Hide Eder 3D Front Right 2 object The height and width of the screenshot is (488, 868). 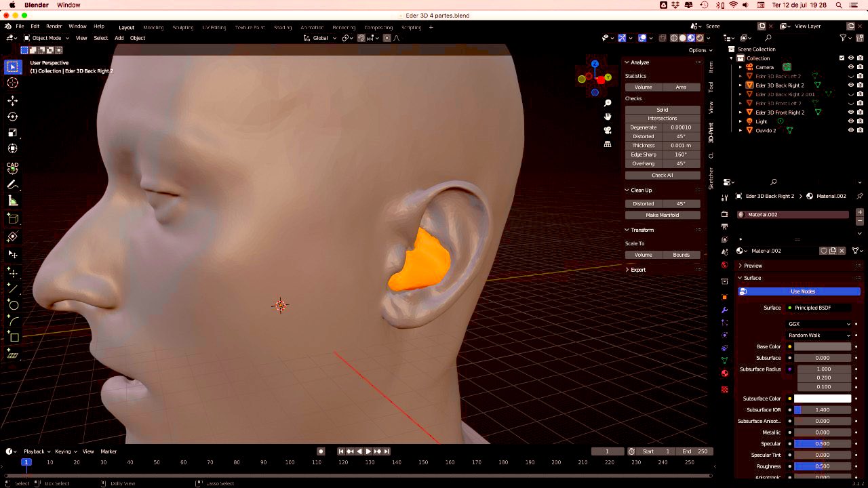(851, 113)
